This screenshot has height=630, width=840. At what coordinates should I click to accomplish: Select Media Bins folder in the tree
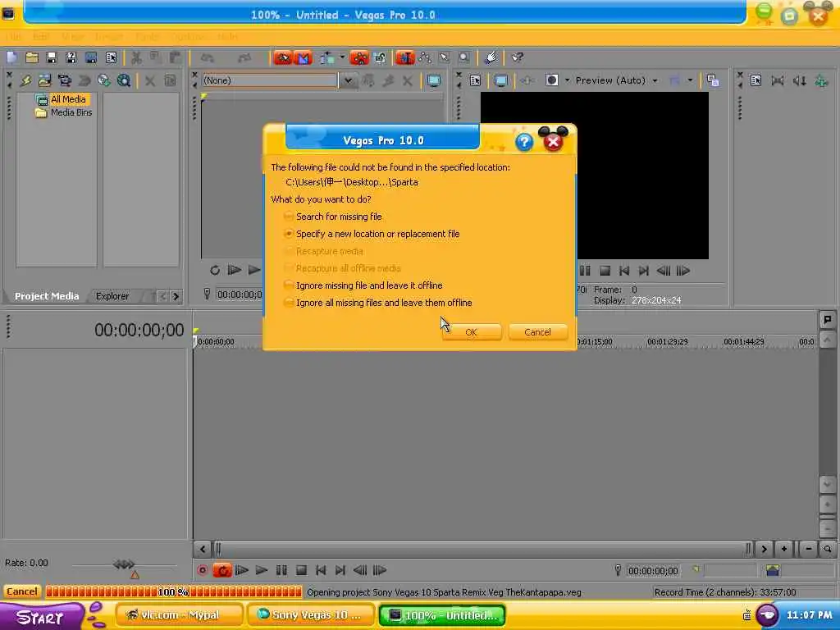71,113
